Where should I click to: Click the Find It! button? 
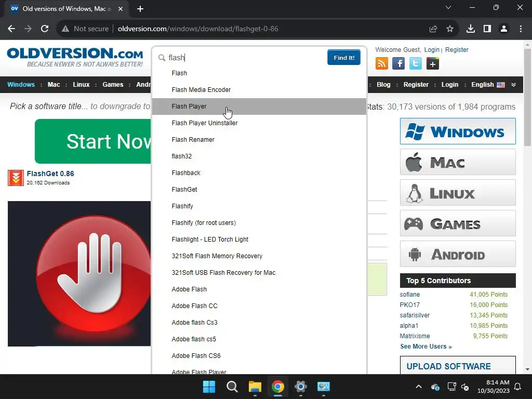344,57
